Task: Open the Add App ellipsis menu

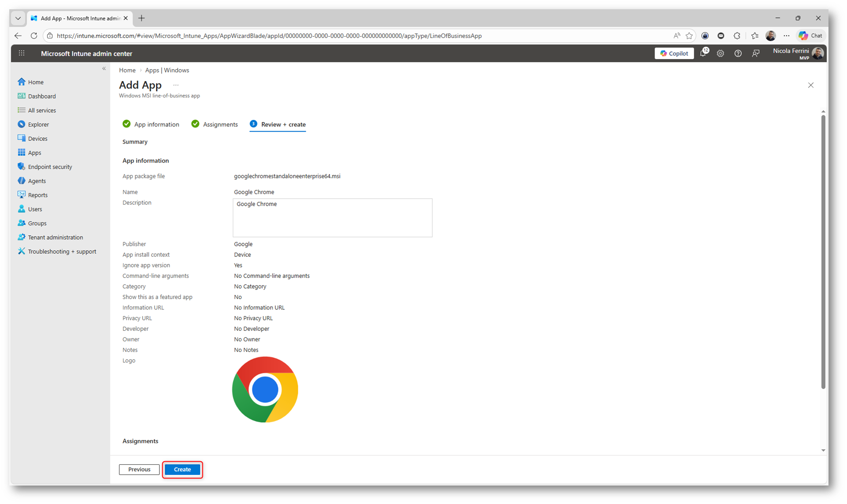Action: (x=176, y=85)
